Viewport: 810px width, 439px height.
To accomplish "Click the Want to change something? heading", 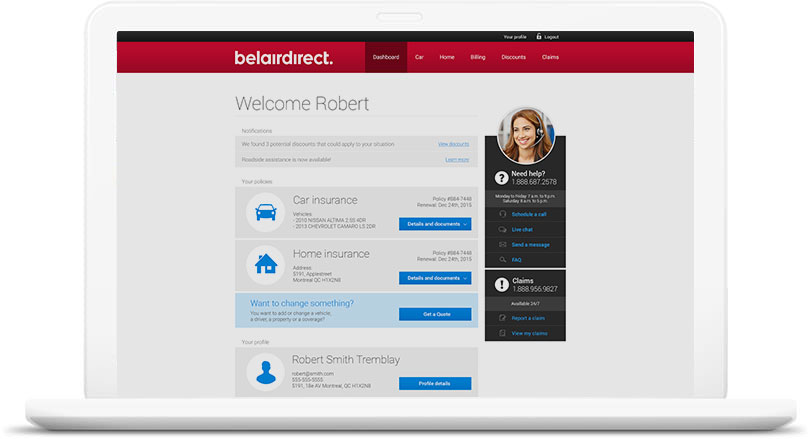I will (302, 303).
